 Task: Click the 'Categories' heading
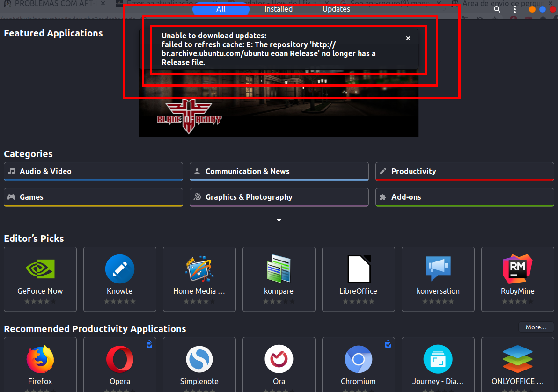(x=28, y=154)
